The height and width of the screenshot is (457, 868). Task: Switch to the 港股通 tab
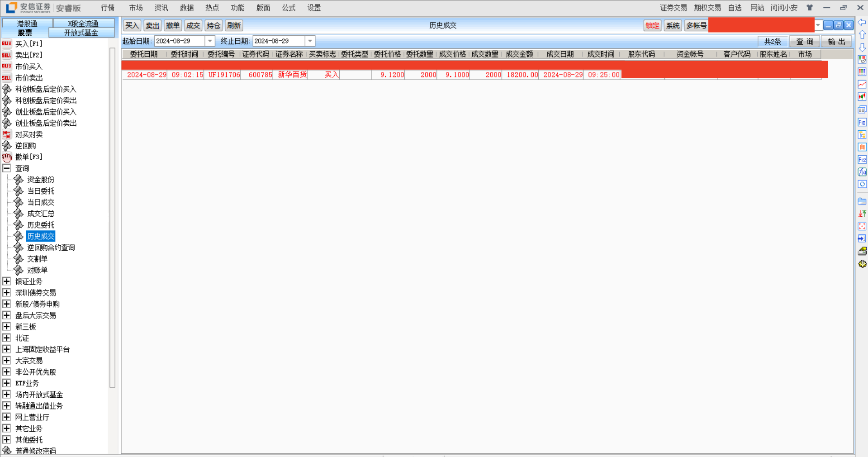pyautogui.click(x=27, y=24)
